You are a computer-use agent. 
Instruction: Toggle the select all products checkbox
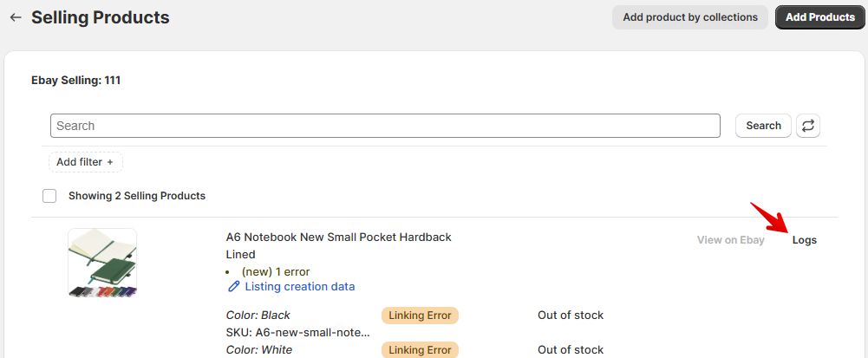pyautogui.click(x=49, y=196)
